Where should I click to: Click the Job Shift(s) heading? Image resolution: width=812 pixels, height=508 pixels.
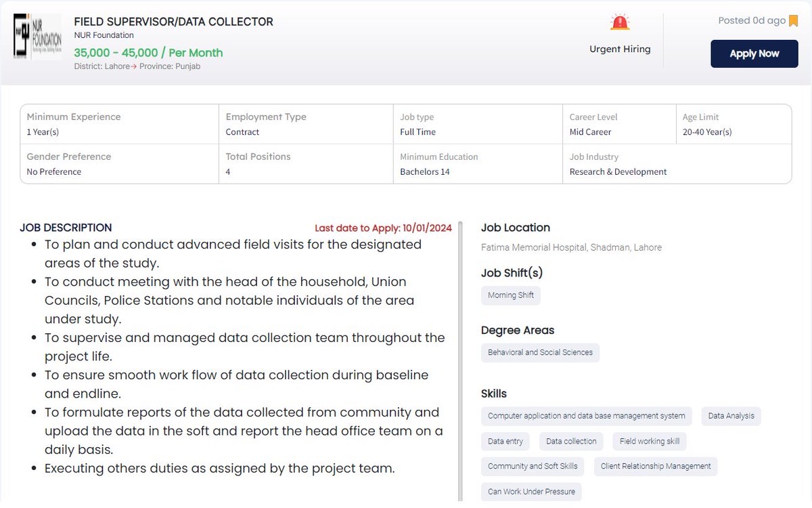pos(512,273)
